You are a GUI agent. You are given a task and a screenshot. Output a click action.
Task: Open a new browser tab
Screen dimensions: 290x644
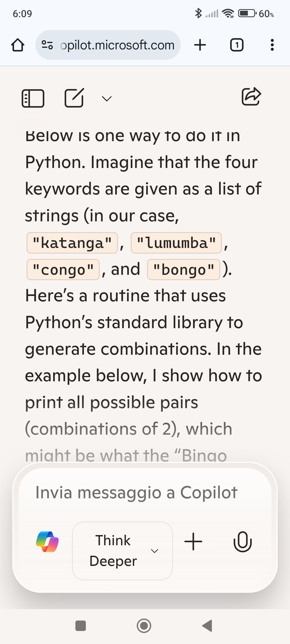[200, 45]
